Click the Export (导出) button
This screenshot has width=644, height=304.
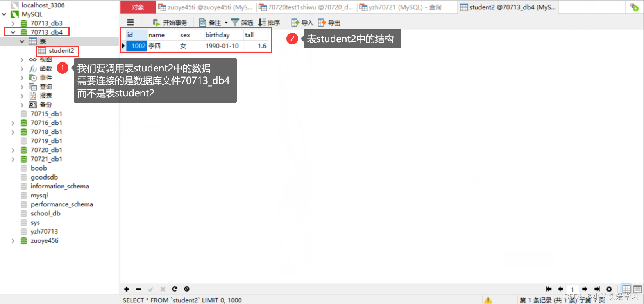tap(329, 23)
